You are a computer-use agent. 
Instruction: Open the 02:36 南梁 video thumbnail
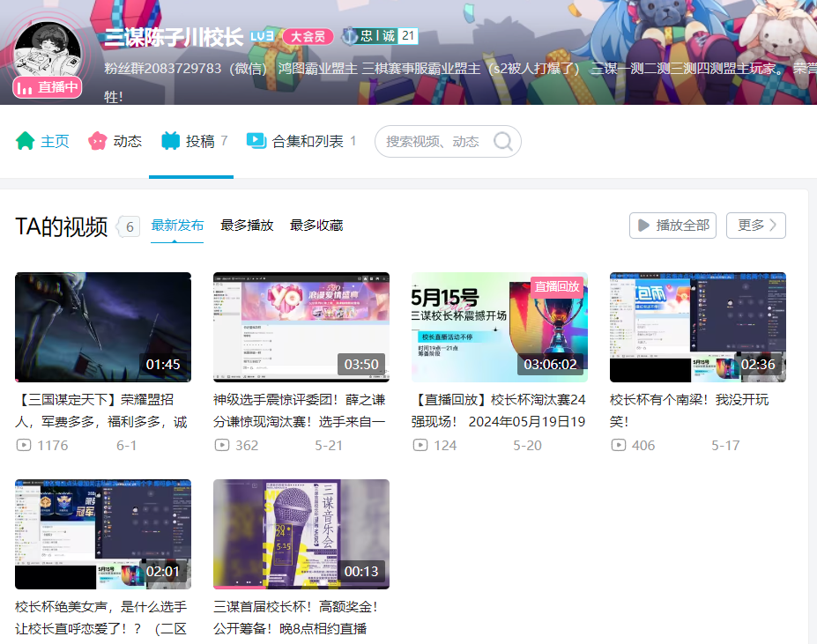(x=698, y=327)
